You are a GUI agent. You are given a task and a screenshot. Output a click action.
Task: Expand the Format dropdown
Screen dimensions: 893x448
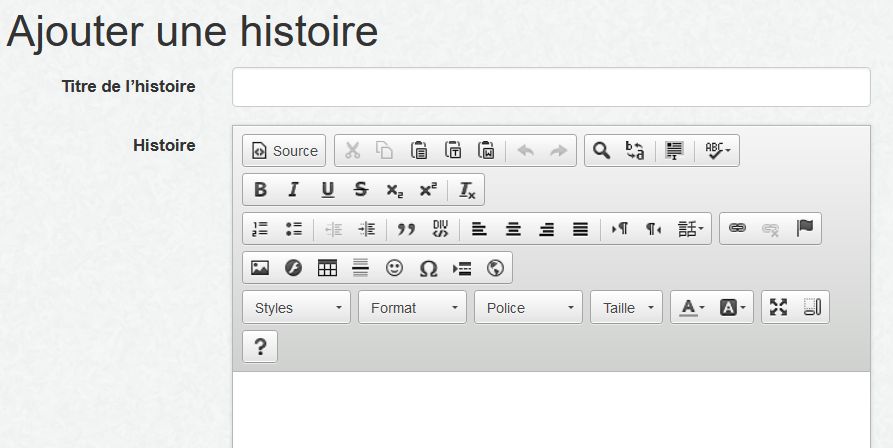click(412, 308)
